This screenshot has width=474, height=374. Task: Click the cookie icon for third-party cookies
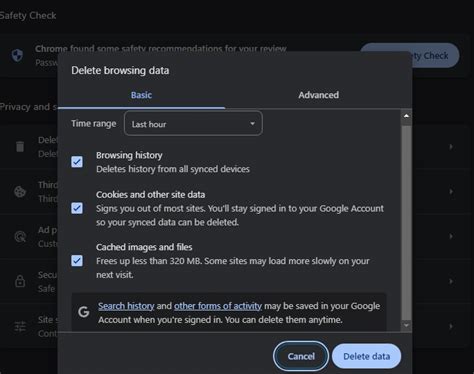pos(20,192)
